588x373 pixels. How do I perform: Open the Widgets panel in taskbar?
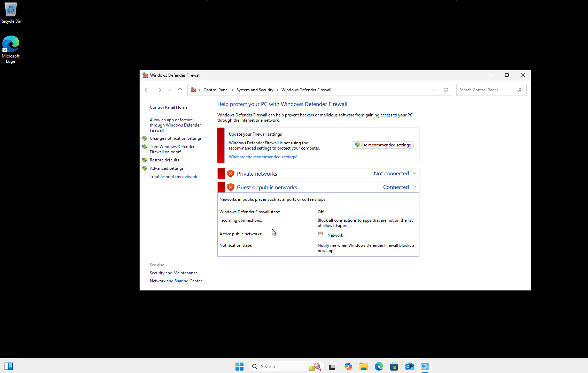9,366
